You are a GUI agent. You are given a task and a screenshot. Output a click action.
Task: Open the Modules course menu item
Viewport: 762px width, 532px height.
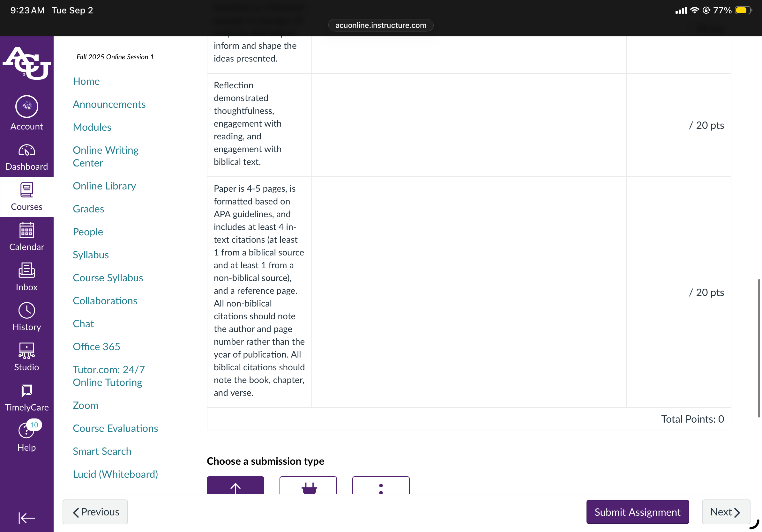tap(92, 127)
